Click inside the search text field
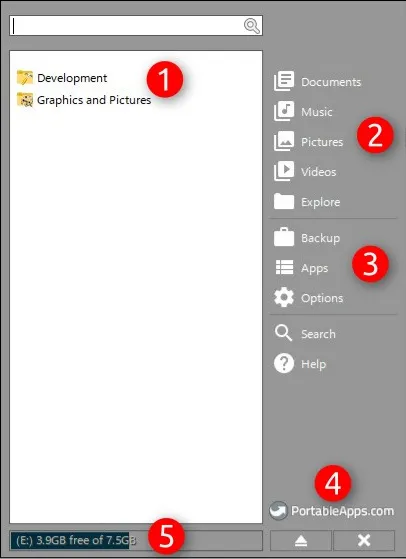 (136, 25)
